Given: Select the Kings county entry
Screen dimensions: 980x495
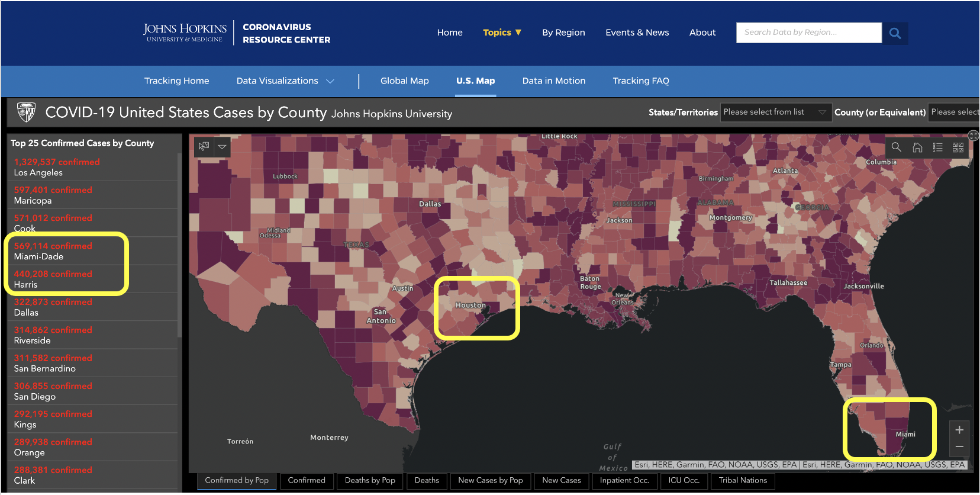Looking at the screenshot, I should (94, 419).
